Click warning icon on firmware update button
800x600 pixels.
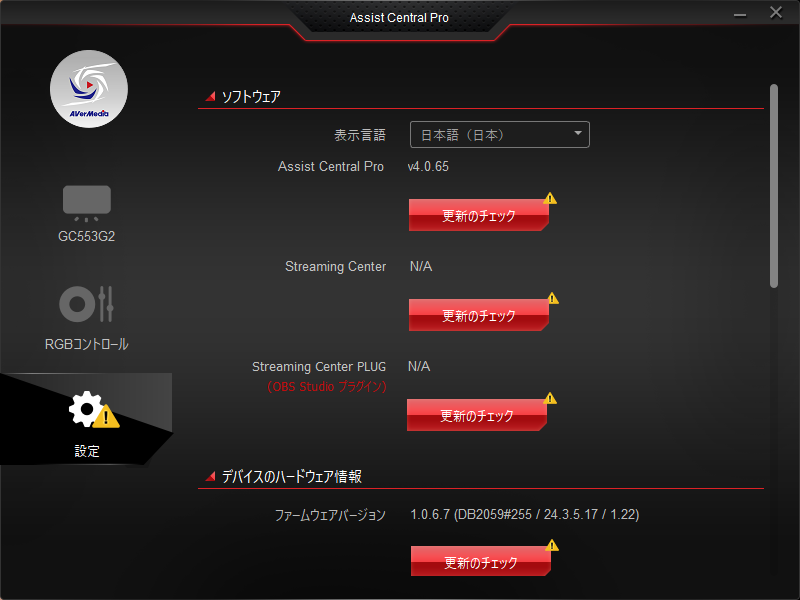click(x=552, y=545)
